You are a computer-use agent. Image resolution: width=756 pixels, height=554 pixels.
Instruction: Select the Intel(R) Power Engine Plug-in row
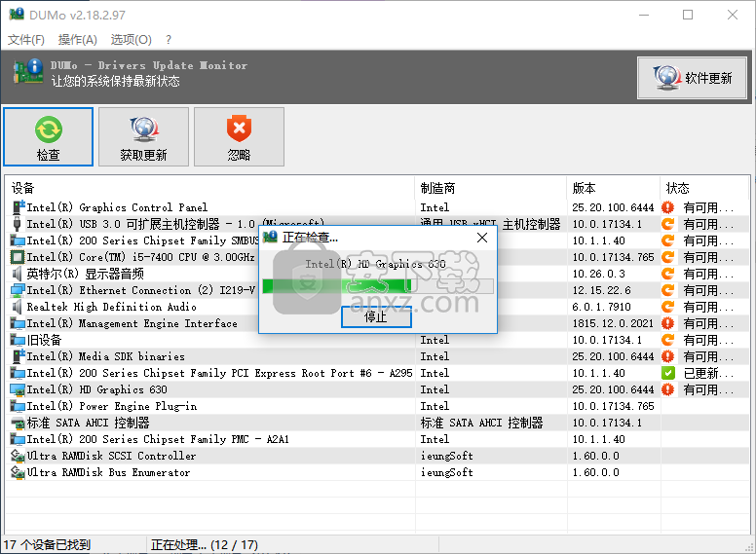point(377,406)
